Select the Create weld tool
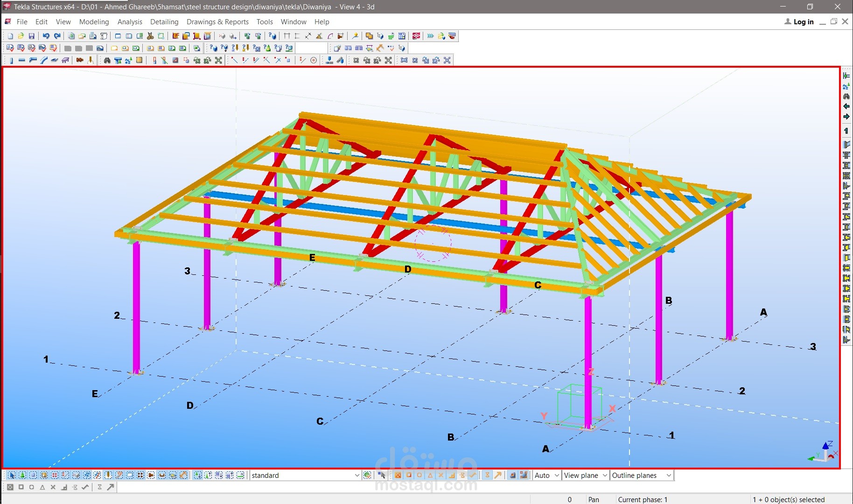 pyautogui.click(x=91, y=60)
